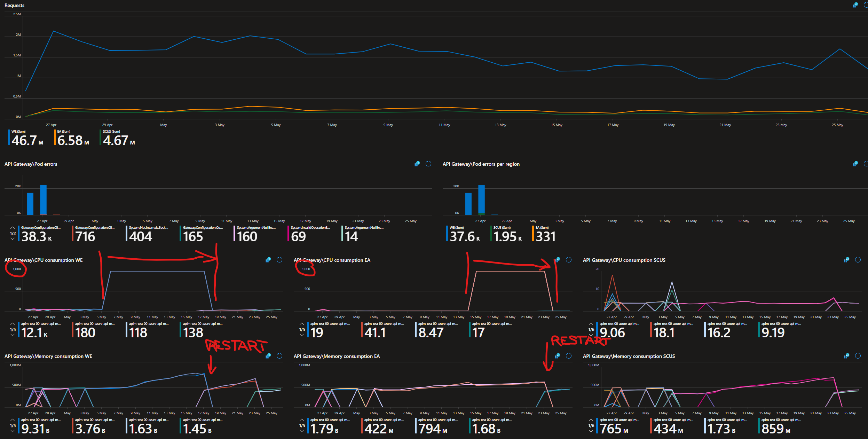Toggle WE (Sum) series in Requests legend
The height and width of the screenshot is (439, 868).
[x=26, y=138]
